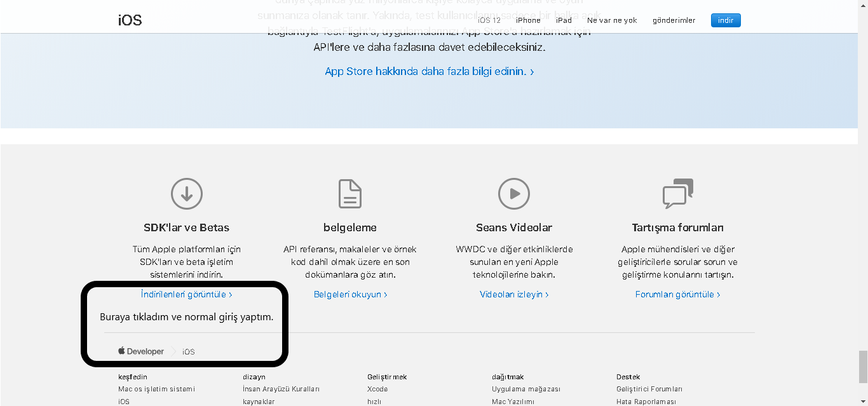This screenshot has height=406, width=868.
Task: Open 'hızlı' footer link
Action: click(x=374, y=402)
